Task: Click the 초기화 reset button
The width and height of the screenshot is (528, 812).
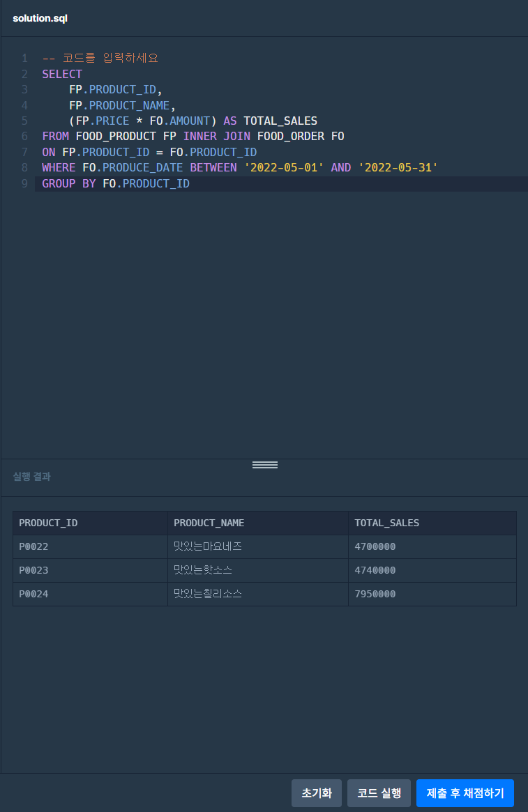Action: point(316,793)
